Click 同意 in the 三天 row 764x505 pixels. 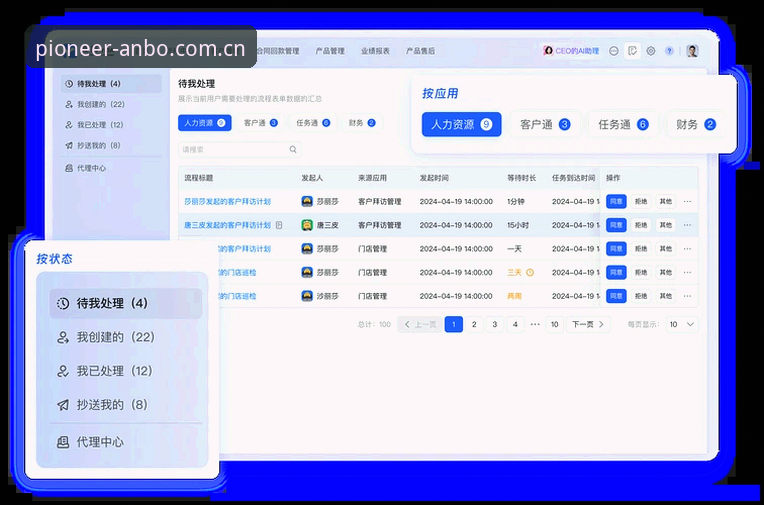(616, 272)
